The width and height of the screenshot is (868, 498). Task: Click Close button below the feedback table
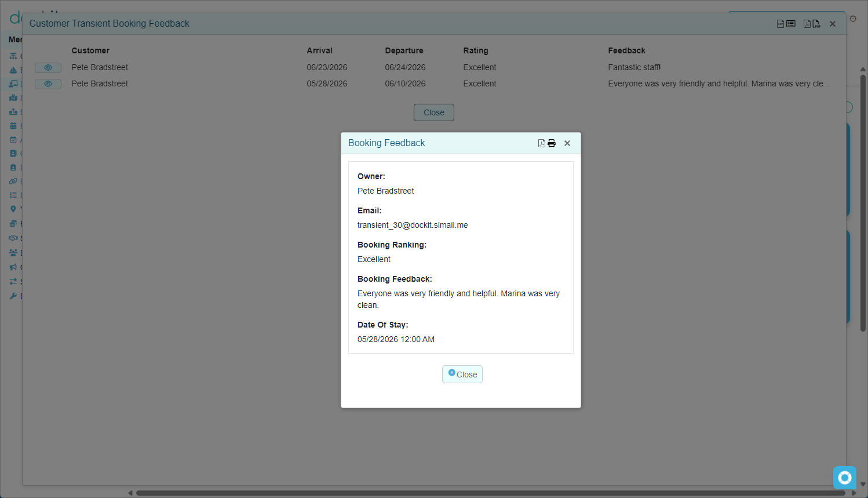(434, 112)
